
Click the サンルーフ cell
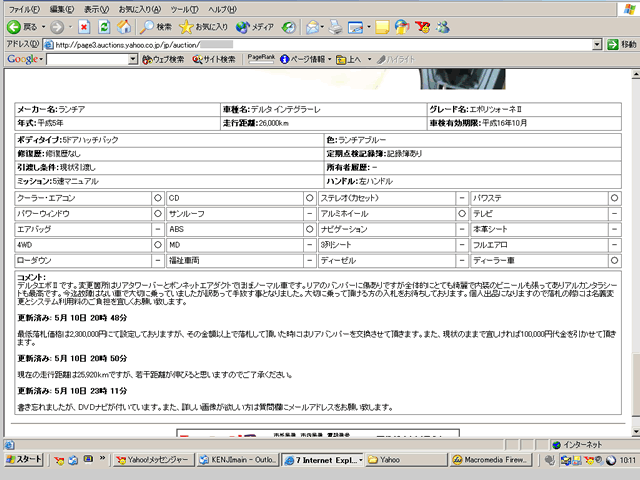coord(235,214)
